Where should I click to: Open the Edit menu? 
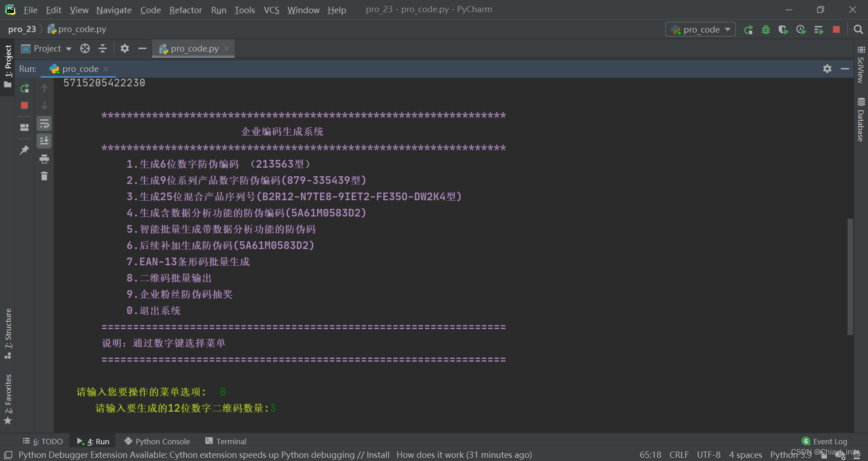click(x=53, y=10)
